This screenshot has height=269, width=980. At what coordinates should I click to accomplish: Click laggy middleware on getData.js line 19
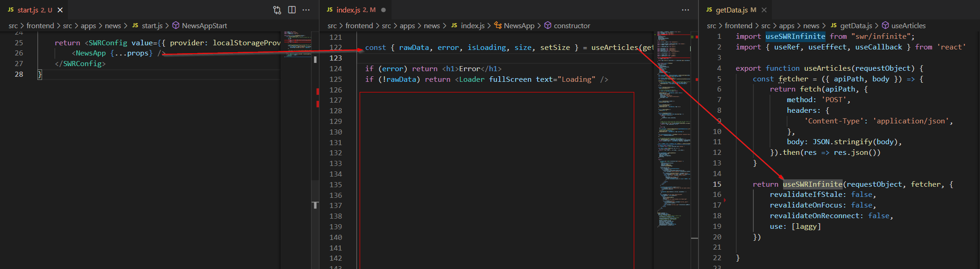coord(806,226)
